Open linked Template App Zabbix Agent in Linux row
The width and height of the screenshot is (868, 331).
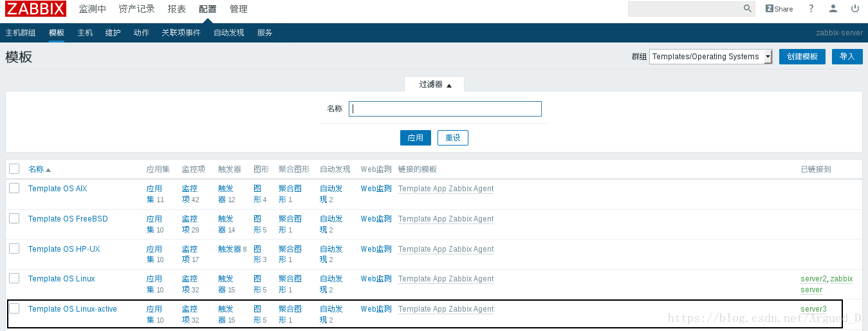coord(446,279)
